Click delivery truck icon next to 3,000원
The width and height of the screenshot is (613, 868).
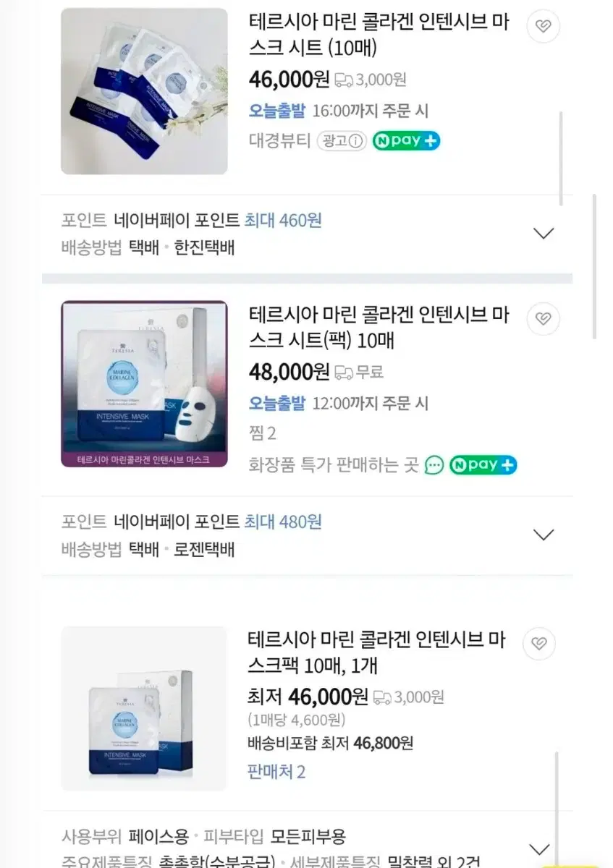(344, 80)
